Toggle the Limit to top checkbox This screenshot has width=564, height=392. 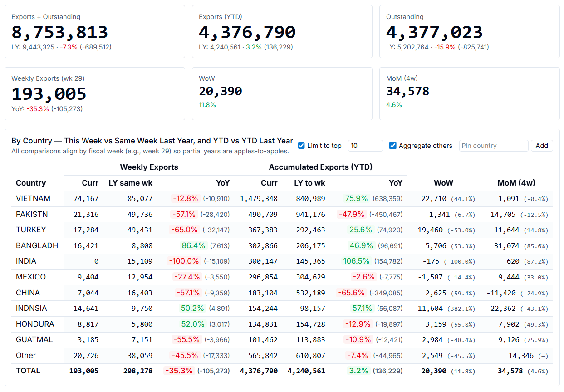click(301, 146)
